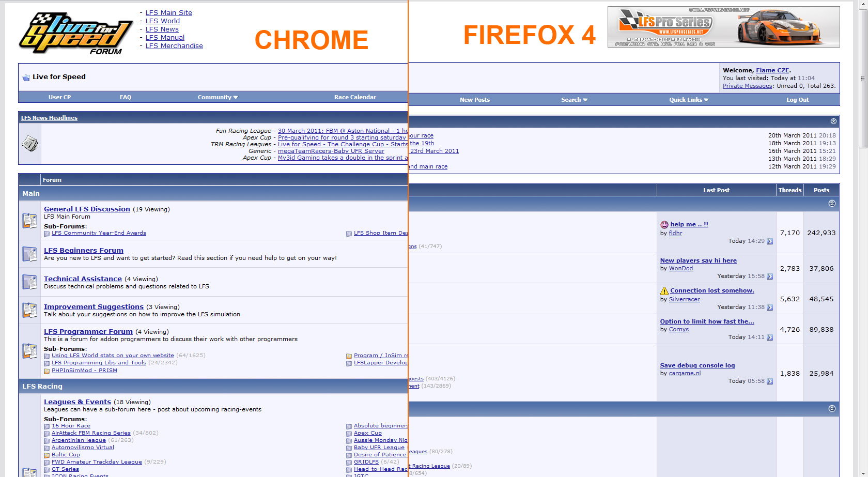Click the subforum icon beside LFS Programming Libs and Tools
868x477 pixels.
[47, 363]
